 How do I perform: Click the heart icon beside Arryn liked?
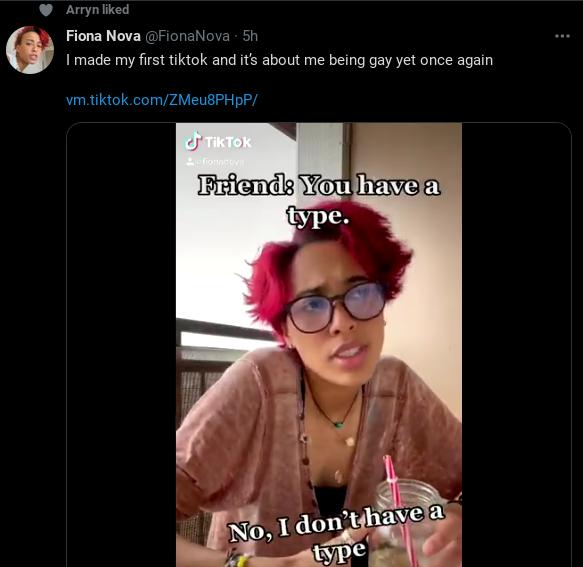[x=46, y=10]
